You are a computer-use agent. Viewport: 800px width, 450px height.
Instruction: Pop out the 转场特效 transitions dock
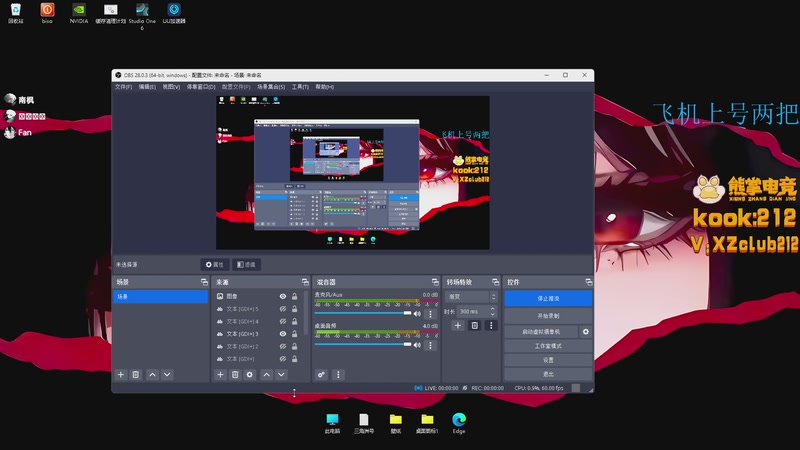(x=495, y=282)
